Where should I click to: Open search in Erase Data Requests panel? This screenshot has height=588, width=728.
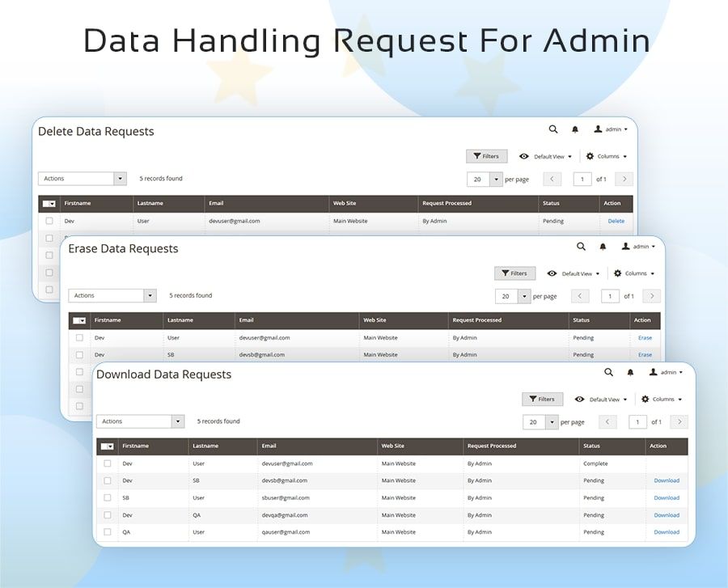(x=581, y=247)
